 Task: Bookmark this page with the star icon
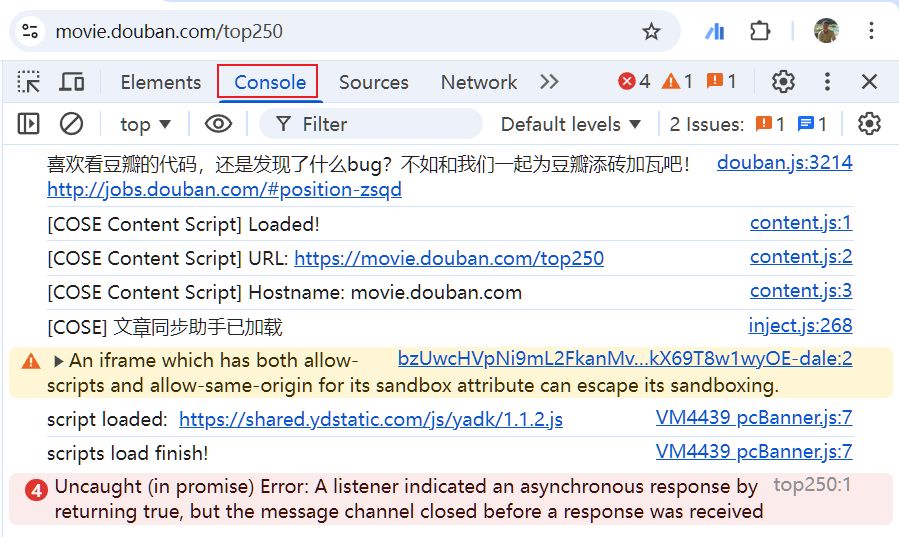(x=651, y=32)
